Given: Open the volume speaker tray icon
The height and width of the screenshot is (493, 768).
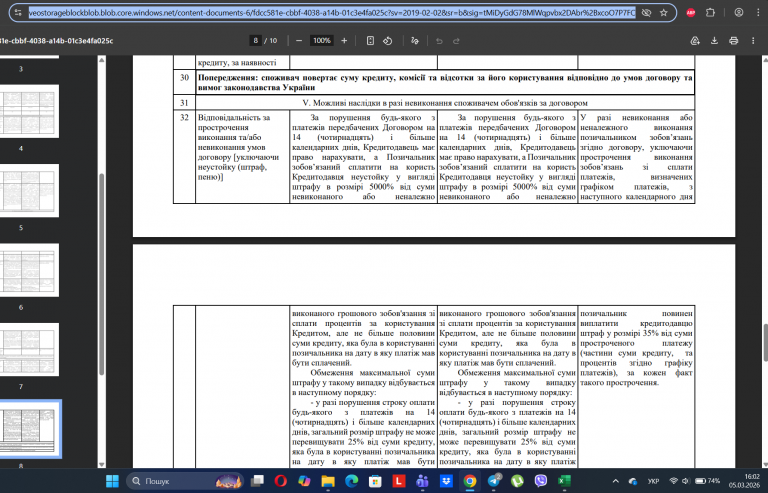Looking at the screenshot, I should pos(685,481).
